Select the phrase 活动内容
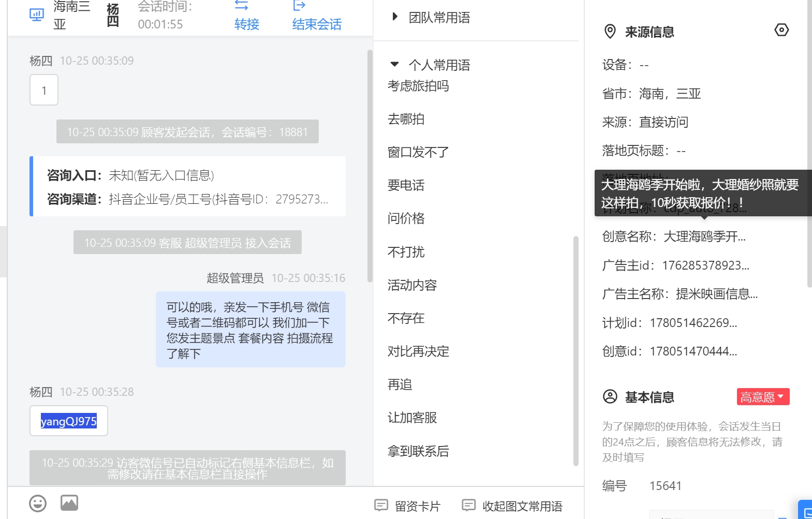 (412, 285)
